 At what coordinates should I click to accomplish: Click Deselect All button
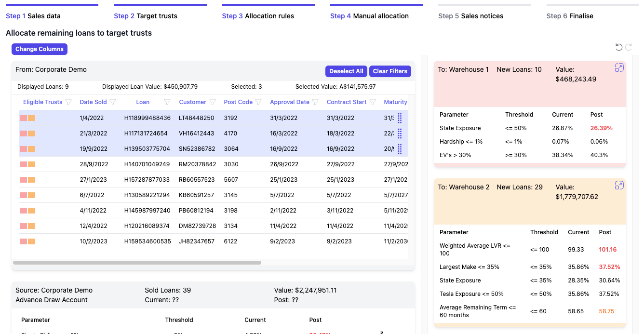346,71
